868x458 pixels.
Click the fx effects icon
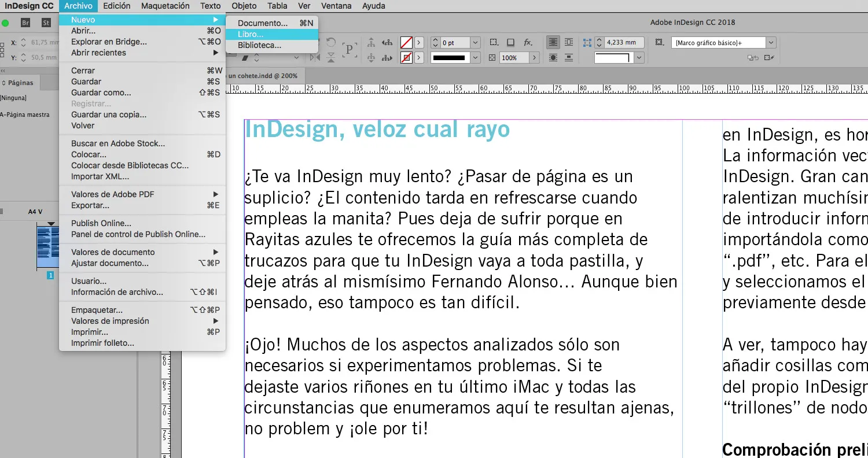click(528, 42)
